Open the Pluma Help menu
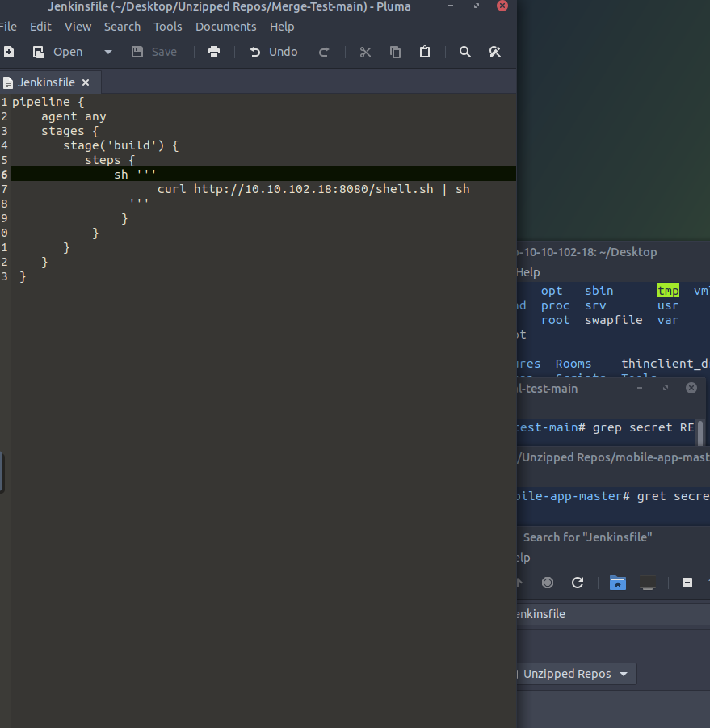 coord(282,27)
